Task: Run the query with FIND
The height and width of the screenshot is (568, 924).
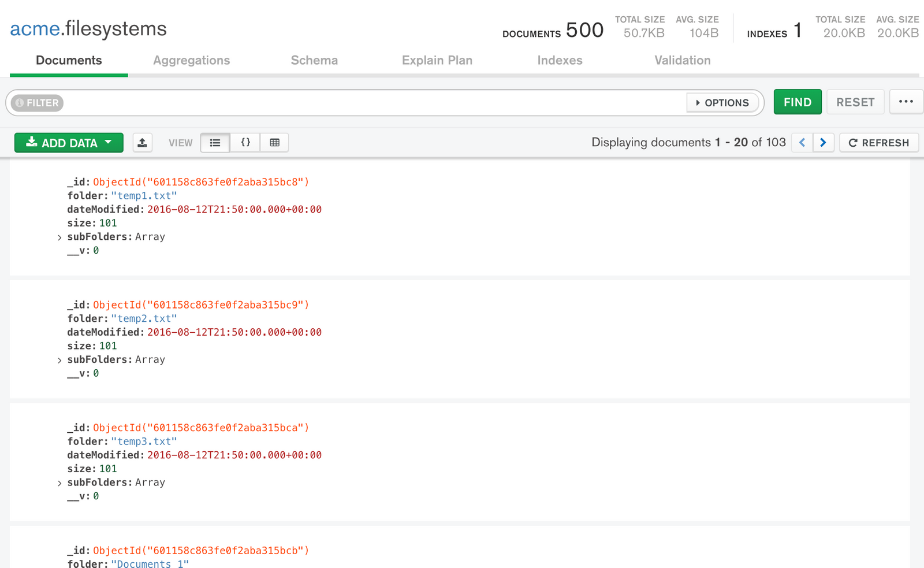Action: click(x=798, y=102)
